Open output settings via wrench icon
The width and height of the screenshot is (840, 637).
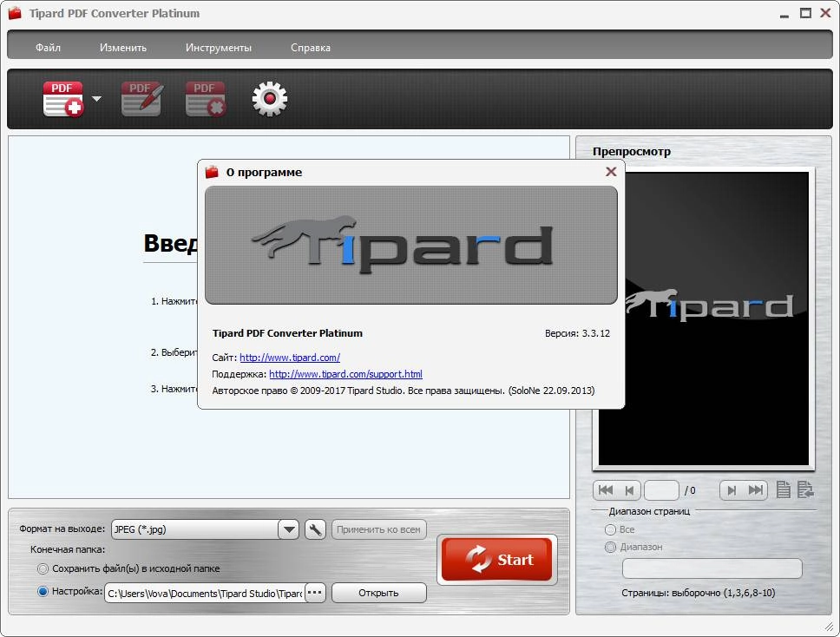tap(315, 529)
